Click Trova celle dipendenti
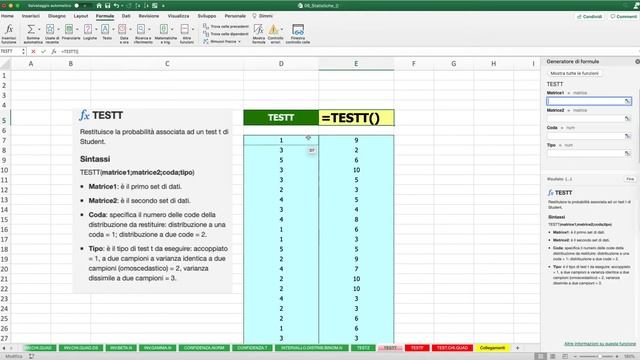 226,34
